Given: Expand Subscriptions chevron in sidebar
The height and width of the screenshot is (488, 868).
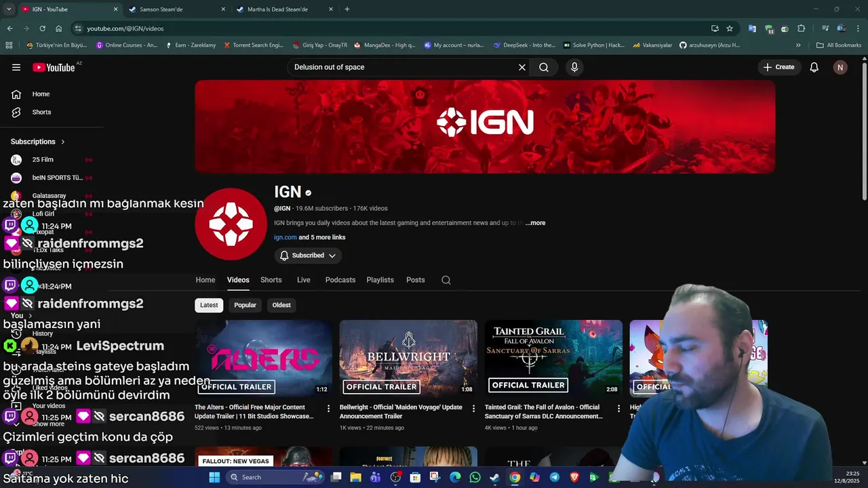Looking at the screenshot, I should pos(63,142).
